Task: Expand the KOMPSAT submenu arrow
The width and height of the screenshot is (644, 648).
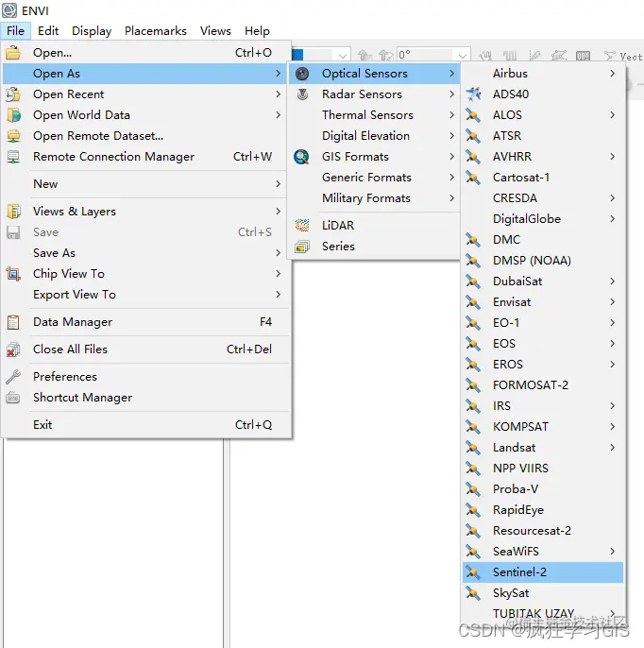Action: [613, 427]
